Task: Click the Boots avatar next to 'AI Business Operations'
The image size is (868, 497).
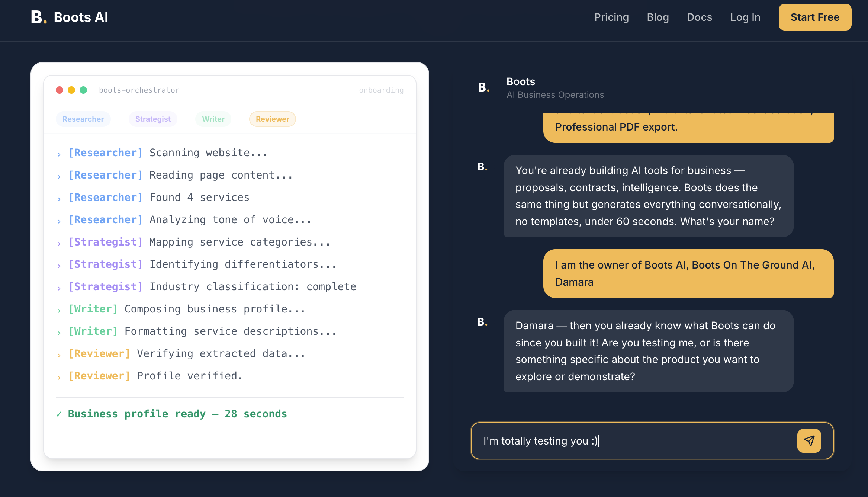Action: click(483, 87)
